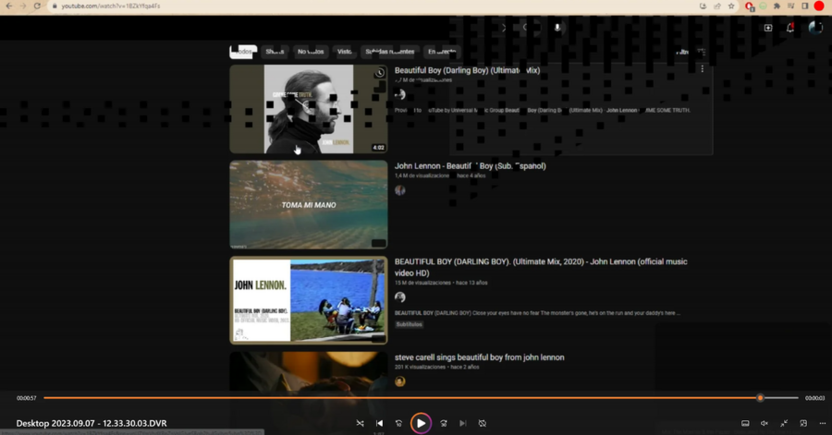Go back in the Chrome browser
The image size is (832, 435).
tap(9, 6)
